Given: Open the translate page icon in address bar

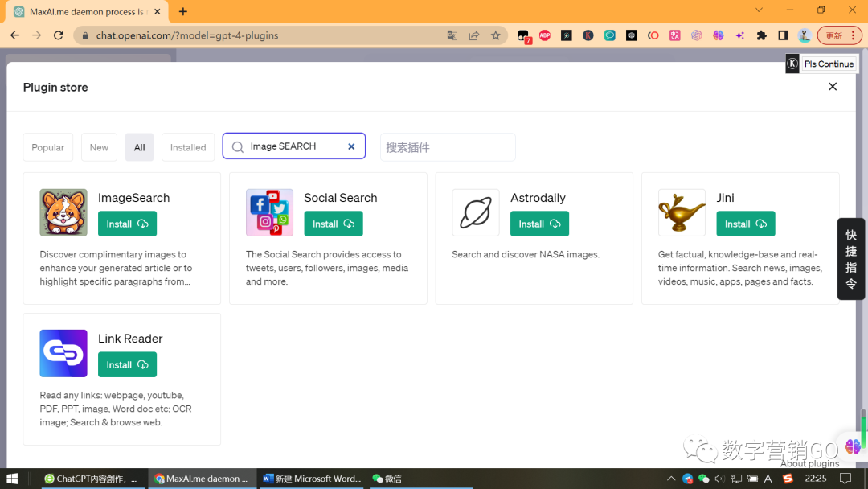Looking at the screenshot, I should (x=452, y=35).
